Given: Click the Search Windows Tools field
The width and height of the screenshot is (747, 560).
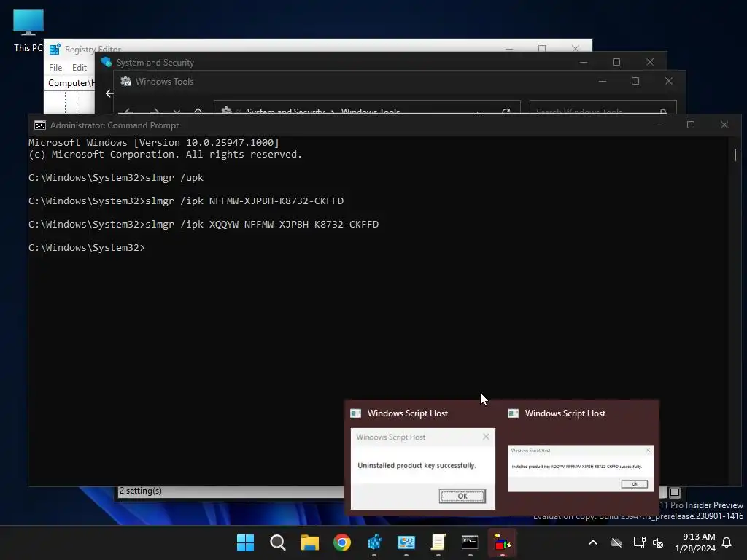Looking at the screenshot, I should pyautogui.click(x=603, y=108).
